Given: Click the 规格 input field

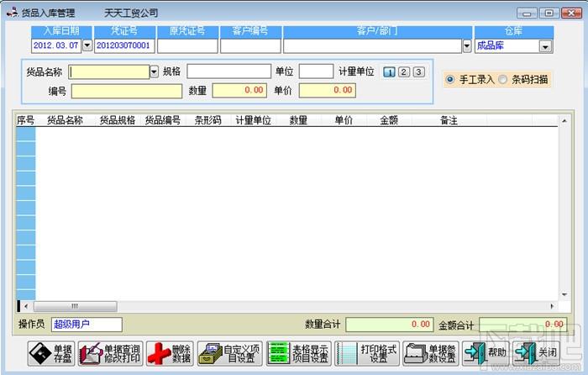Looking at the screenshot, I should [228, 71].
